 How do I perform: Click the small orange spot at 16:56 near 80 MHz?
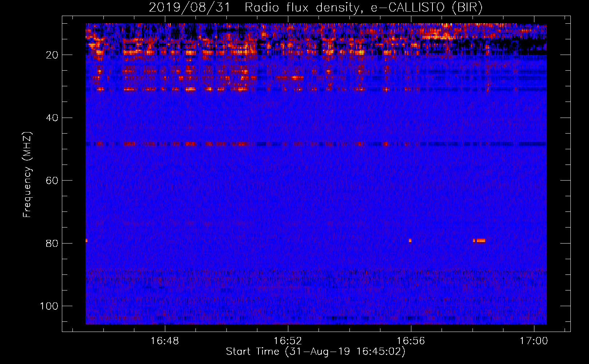click(410, 241)
